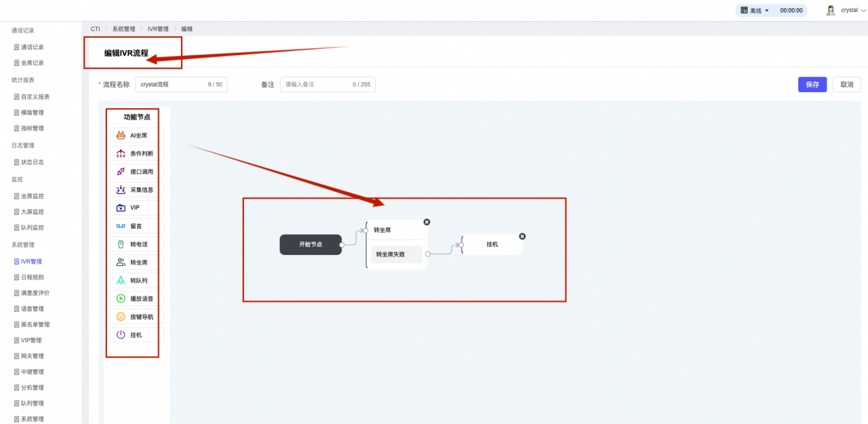Choose the 转坐席 people icon in node list
The height and width of the screenshot is (424, 868).
click(121, 262)
